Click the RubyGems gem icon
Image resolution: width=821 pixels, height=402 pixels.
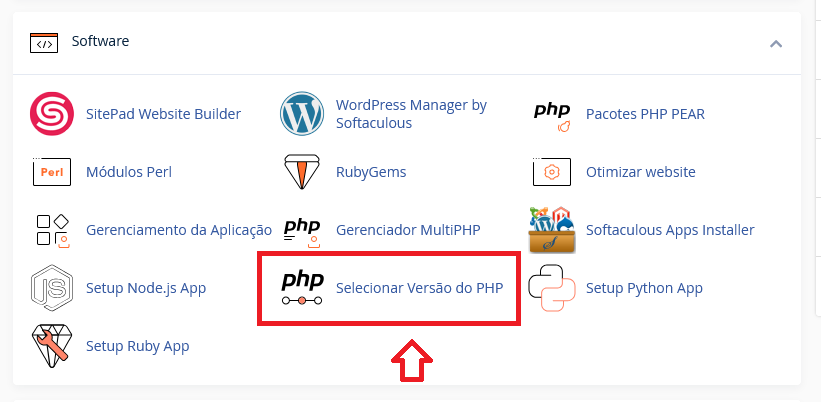point(302,172)
